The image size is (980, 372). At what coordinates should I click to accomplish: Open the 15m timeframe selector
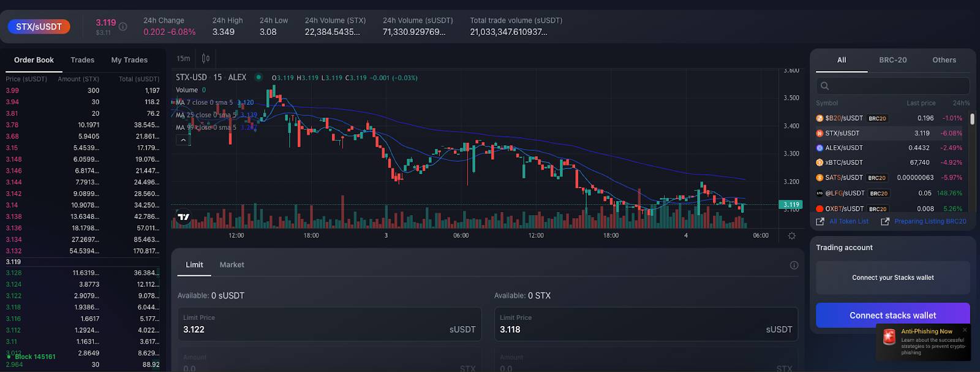point(183,59)
